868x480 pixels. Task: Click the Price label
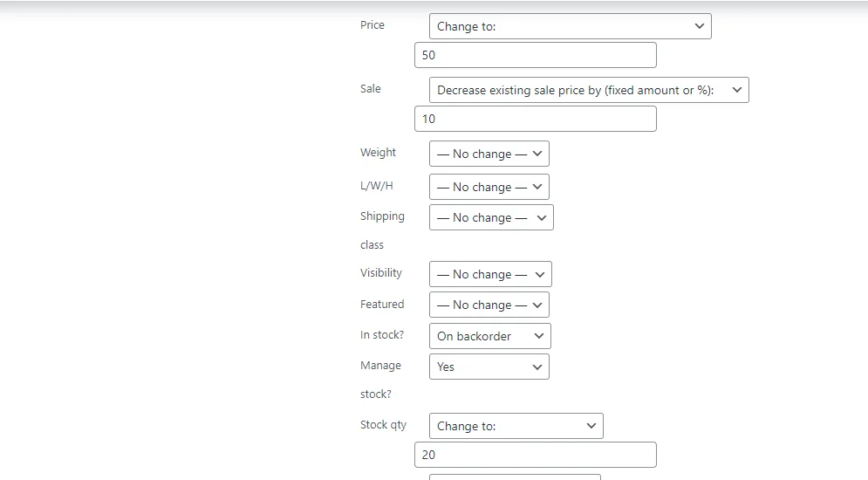click(372, 25)
